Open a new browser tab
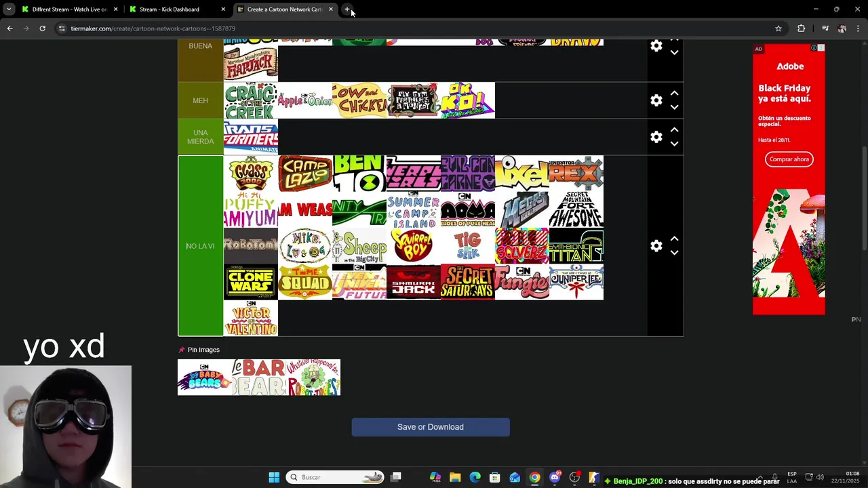868x488 pixels. 347,9
